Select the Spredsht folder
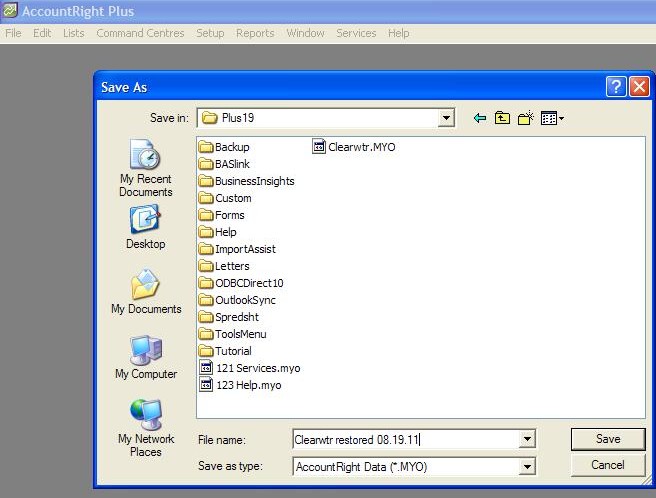 [x=229, y=317]
